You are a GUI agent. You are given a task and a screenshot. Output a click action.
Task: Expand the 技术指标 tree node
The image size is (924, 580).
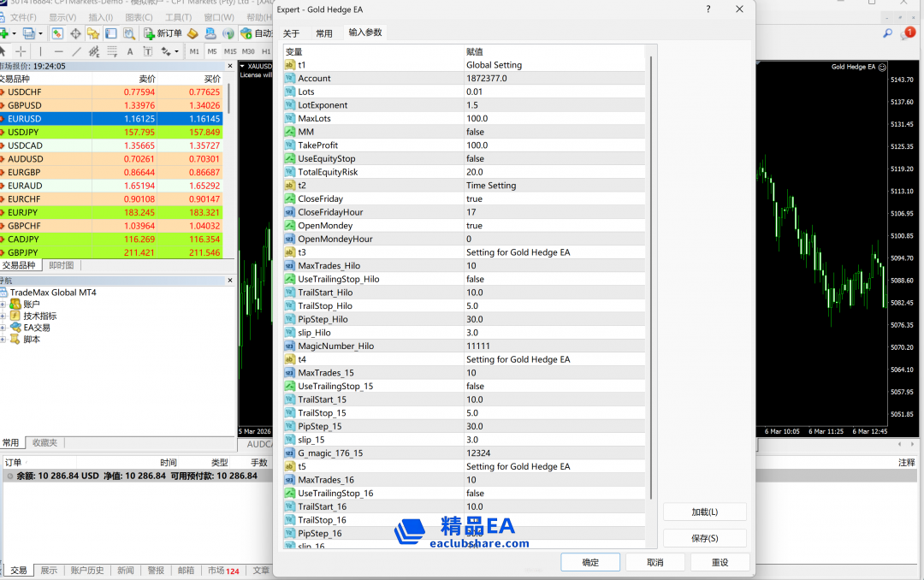(x=3, y=316)
